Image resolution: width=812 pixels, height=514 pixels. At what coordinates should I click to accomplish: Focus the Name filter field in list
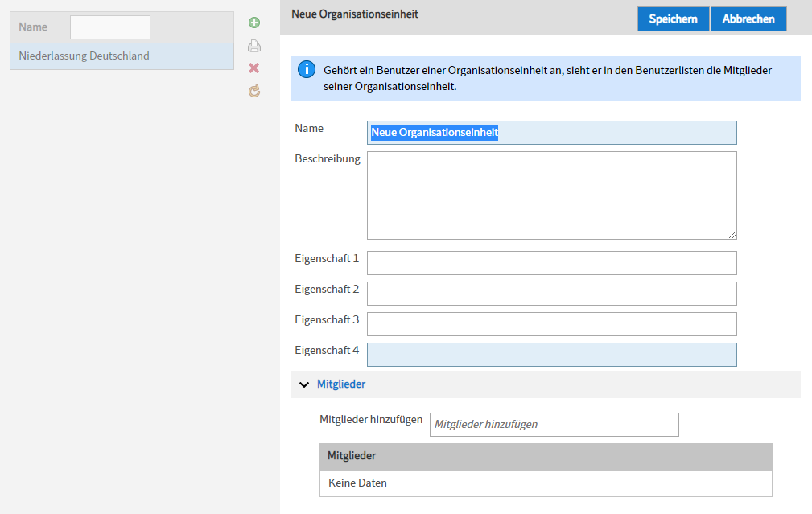[110, 27]
